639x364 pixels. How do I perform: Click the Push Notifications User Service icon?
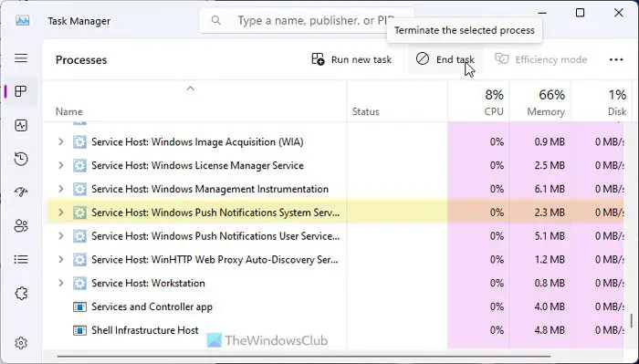click(x=79, y=236)
